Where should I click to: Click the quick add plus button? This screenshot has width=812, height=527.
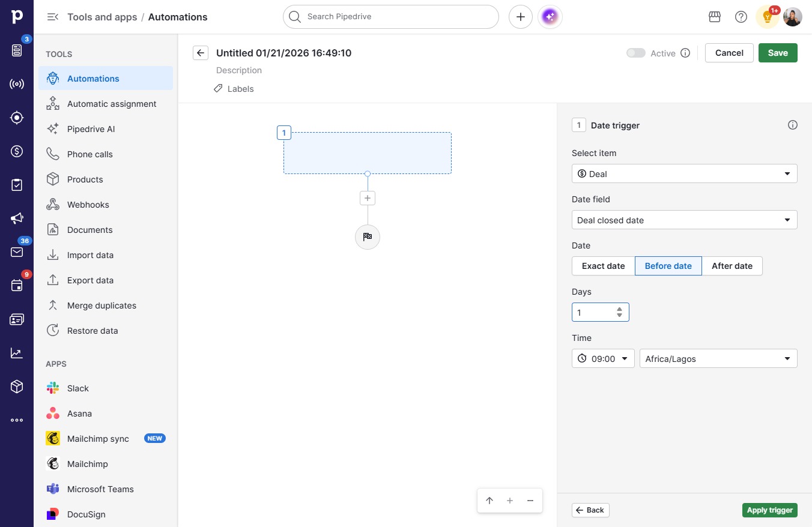pyautogui.click(x=521, y=17)
